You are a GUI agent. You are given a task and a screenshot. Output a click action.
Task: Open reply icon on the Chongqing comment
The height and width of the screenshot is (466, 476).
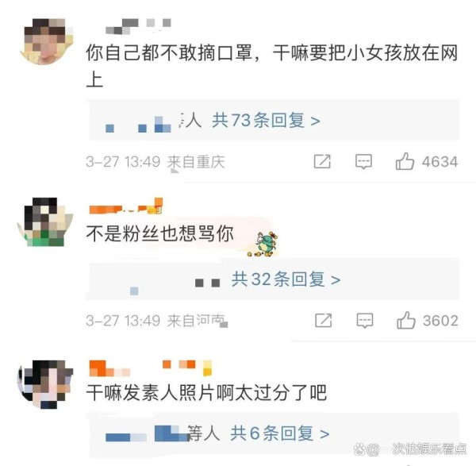click(363, 161)
